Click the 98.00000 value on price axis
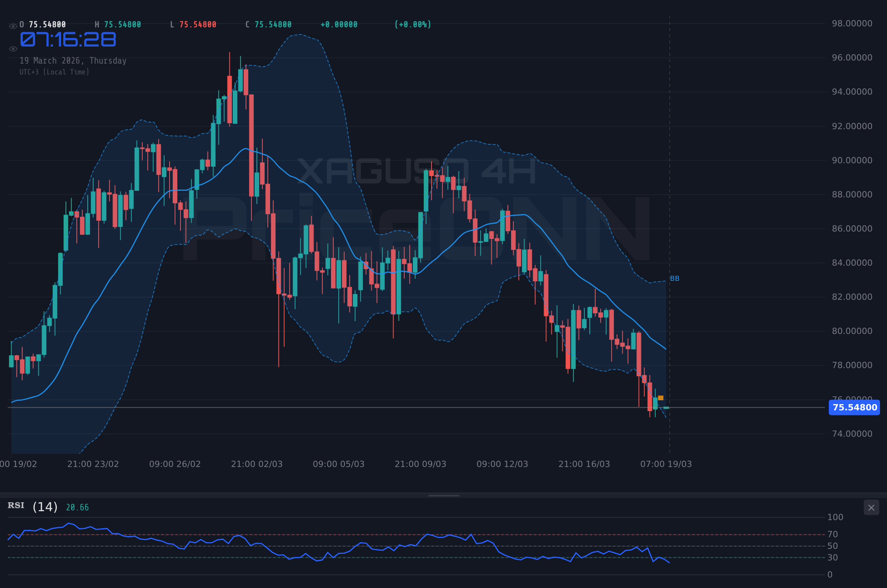 click(x=852, y=23)
